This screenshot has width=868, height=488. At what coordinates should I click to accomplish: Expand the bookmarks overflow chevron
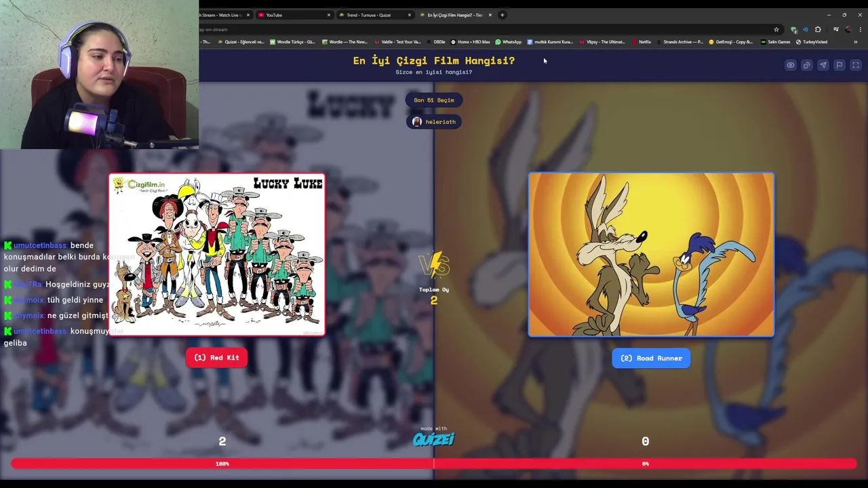(x=855, y=42)
